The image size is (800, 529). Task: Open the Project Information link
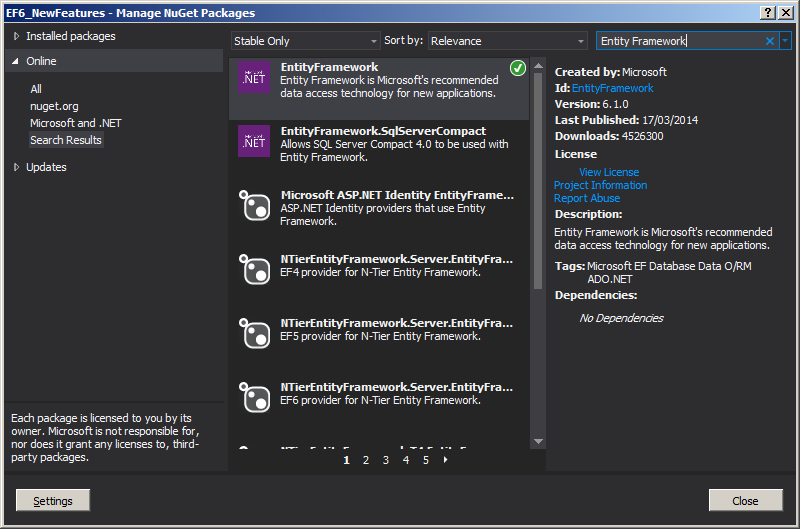pos(600,185)
